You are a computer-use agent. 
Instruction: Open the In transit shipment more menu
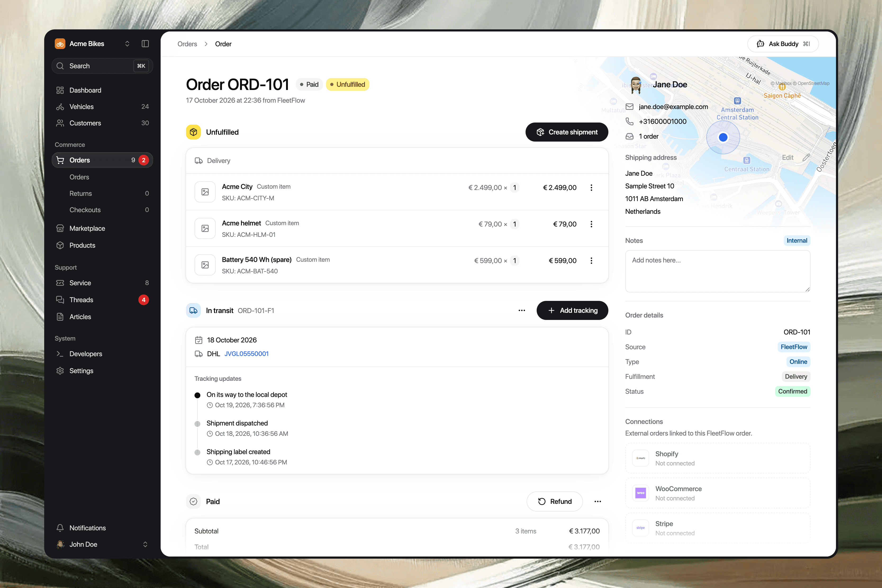click(x=522, y=310)
